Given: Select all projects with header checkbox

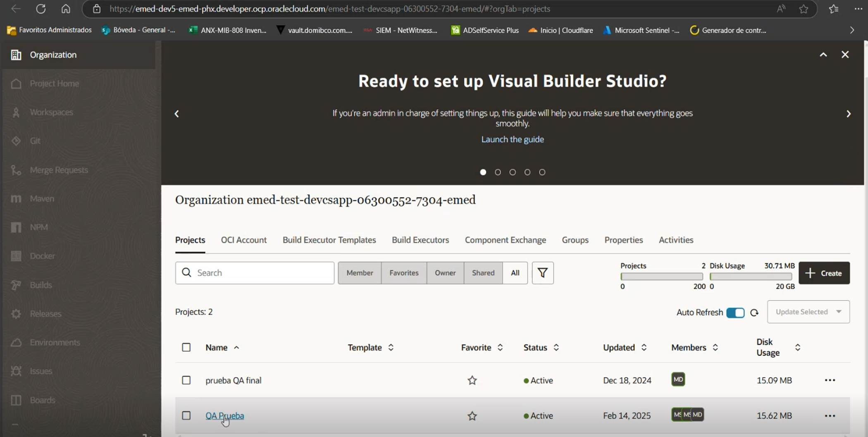Looking at the screenshot, I should point(186,347).
